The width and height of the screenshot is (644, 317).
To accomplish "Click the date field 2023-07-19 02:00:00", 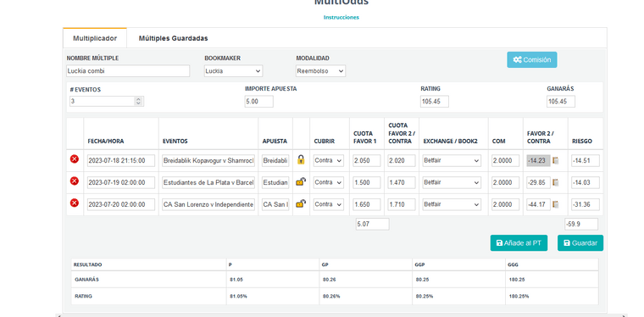I will tap(121, 182).
